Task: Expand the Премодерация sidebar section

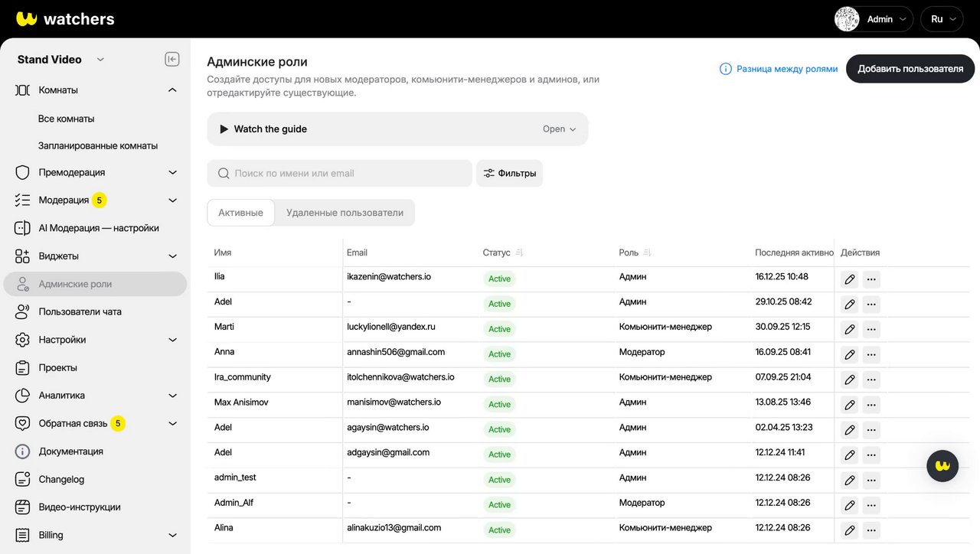Action: (x=172, y=172)
